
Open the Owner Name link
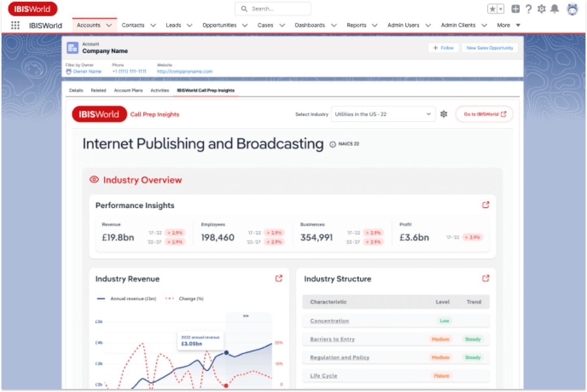pos(87,72)
